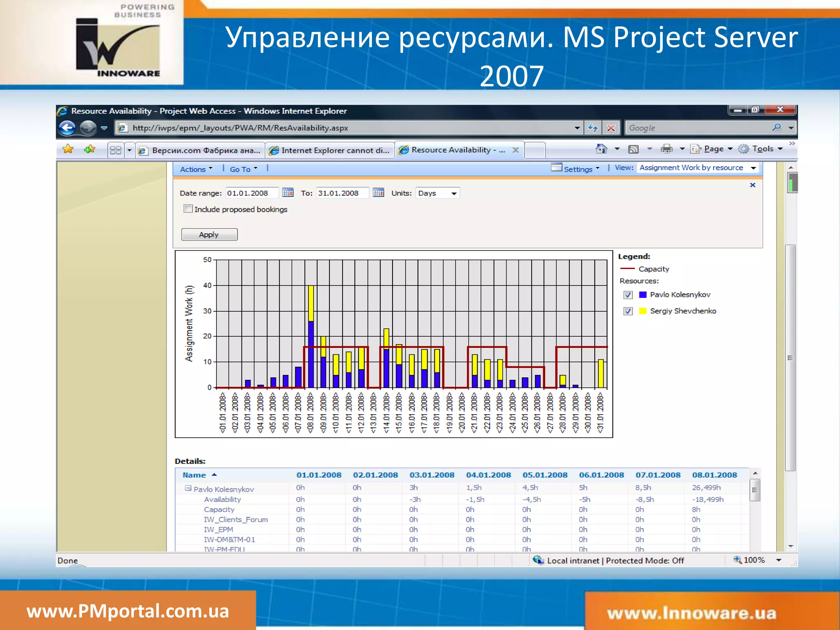This screenshot has height=630, width=840.
Task: Click the IW_Clients_Forum project row
Action: click(x=236, y=520)
